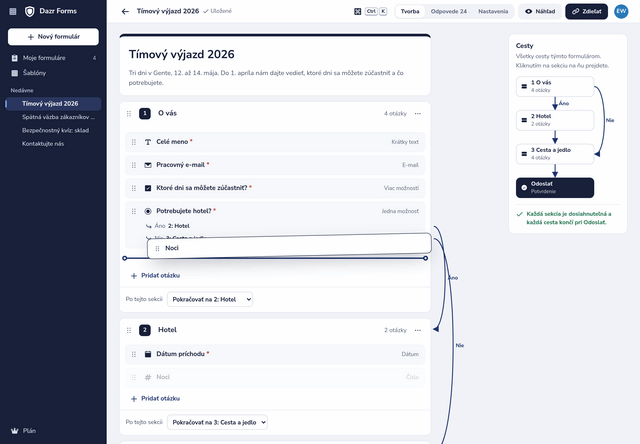Open the three-dot menu for section Hotel
Screen dimensions: 640x444
click(x=418, y=330)
